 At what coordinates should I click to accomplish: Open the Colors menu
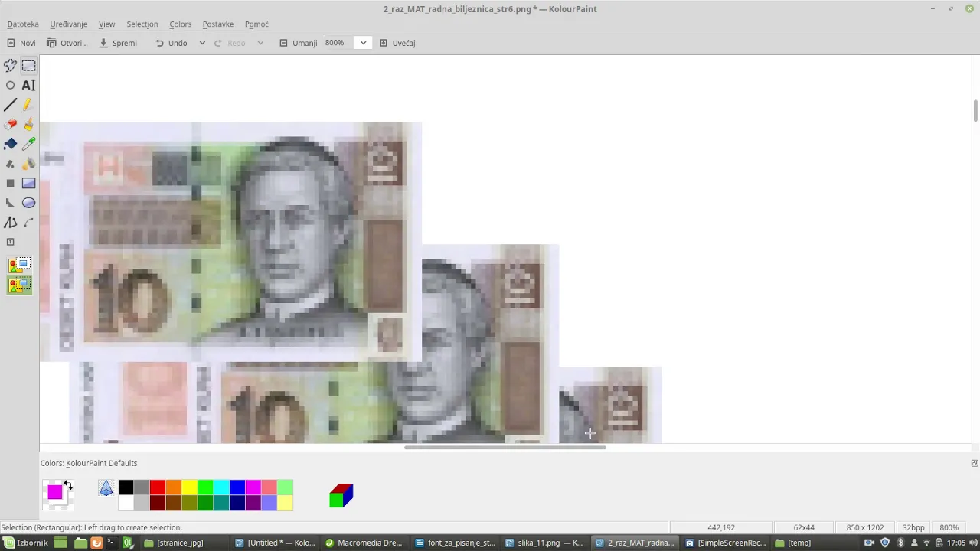pyautogui.click(x=181, y=24)
